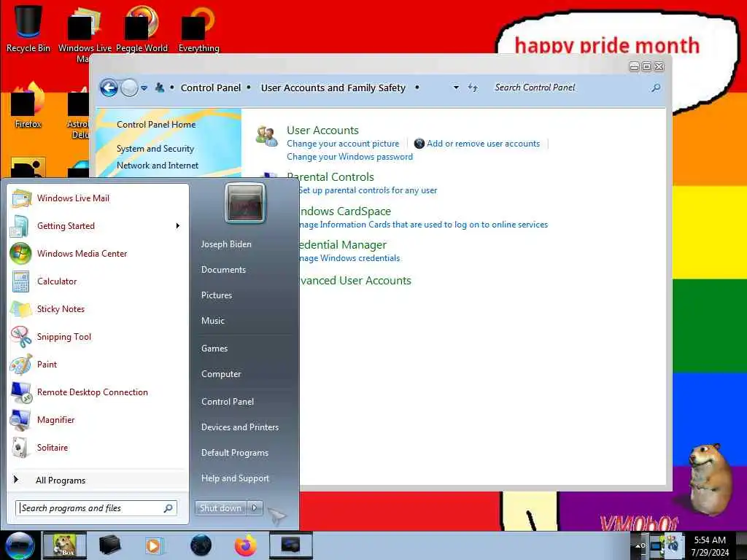Open the Recycle Bin desktop icon
The height and width of the screenshot is (560, 747).
click(28, 28)
